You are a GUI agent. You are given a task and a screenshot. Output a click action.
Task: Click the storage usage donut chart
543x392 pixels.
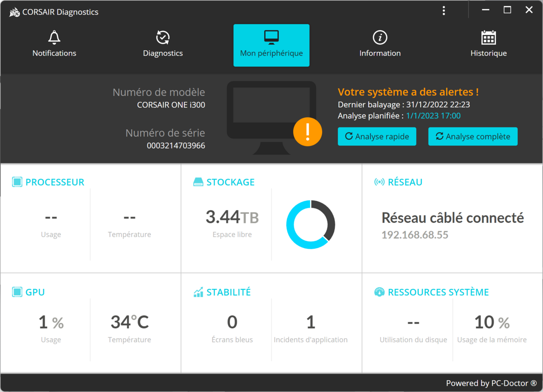tap(311, 224)
